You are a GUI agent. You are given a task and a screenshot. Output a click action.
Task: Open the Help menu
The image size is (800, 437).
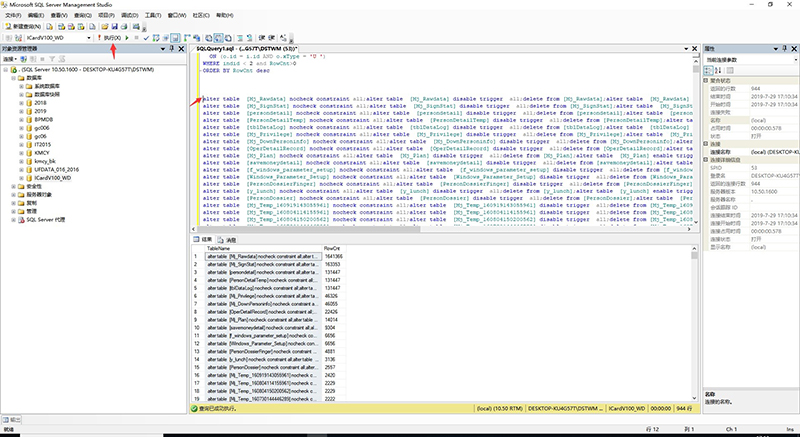pos(224,15)
